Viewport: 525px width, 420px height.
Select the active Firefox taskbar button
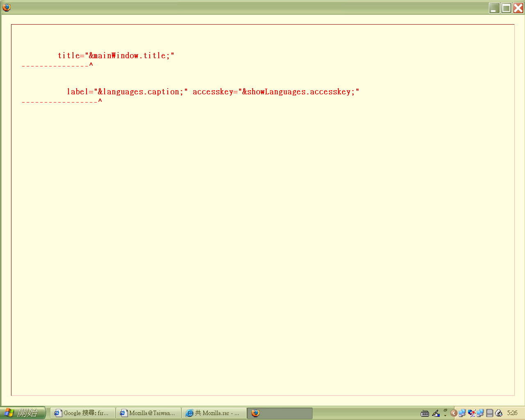[x=279, y=413]
